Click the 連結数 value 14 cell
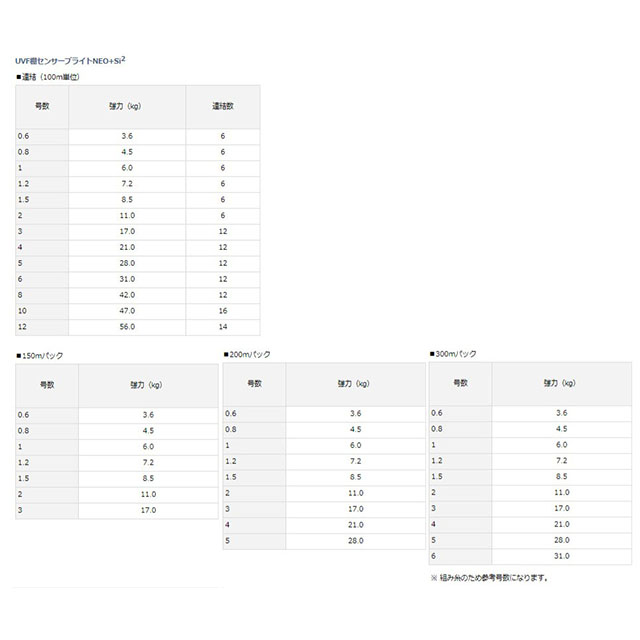This screenshot has height=640, width=640. (x=222, y=326)
